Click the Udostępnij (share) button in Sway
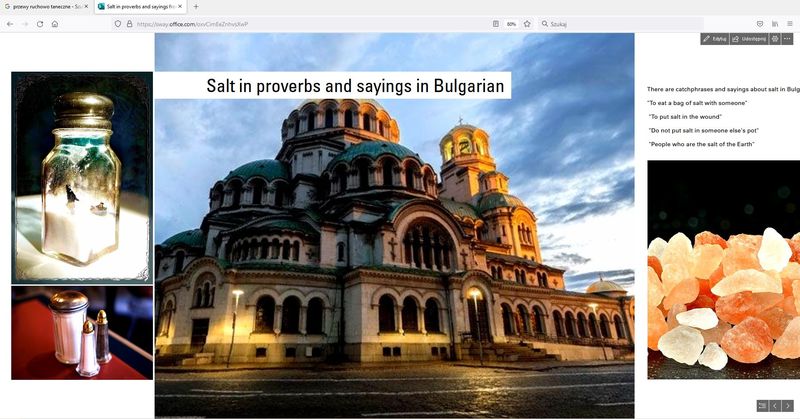 click(749, 39)
